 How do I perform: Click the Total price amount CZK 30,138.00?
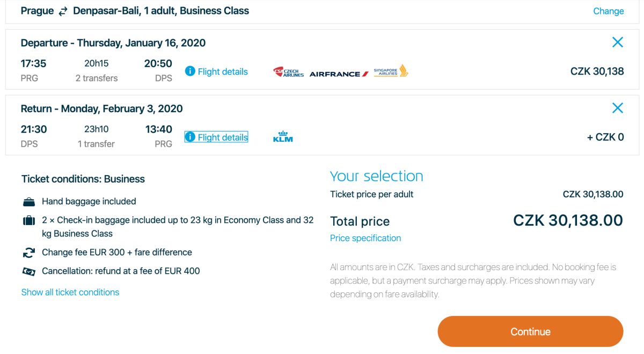[x=568, y=220]
